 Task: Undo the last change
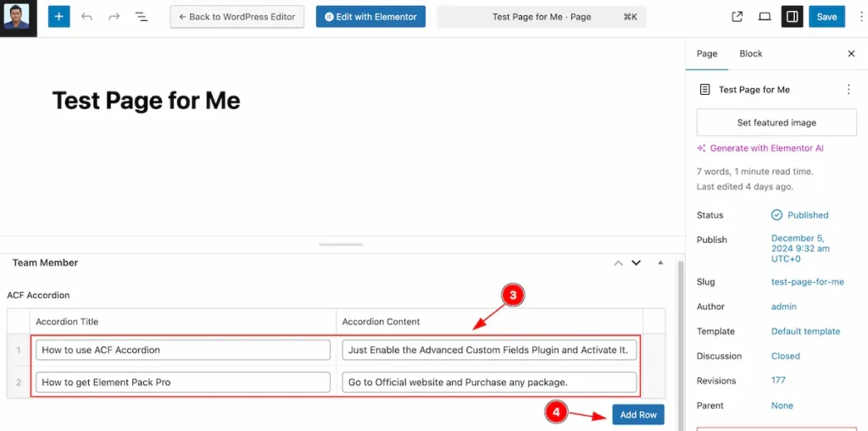click(86, 17)
